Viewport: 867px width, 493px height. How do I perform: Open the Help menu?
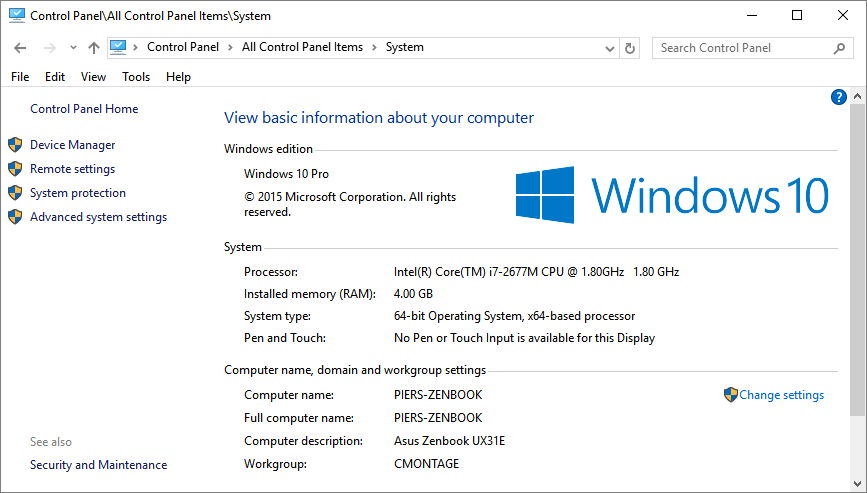(179, 77)
